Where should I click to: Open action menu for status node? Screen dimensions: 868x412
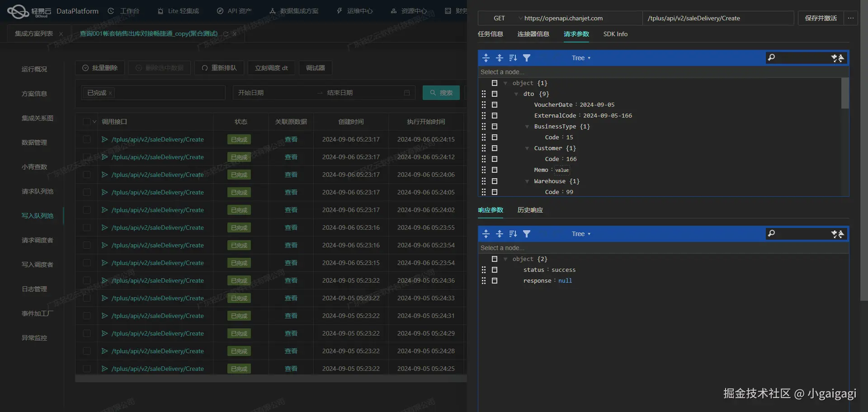(x=495, y=270)
